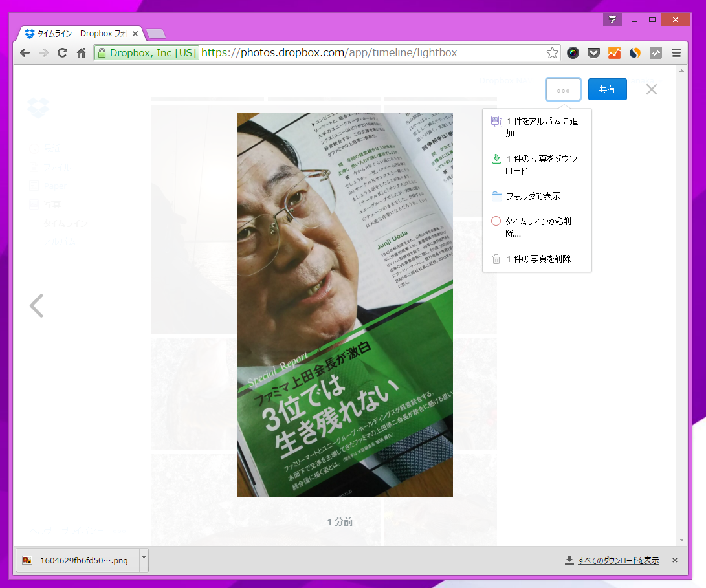Choose 1 件をアルバムに追加 from menu
This screenshot has width=706, height=588.
point(536,127)
